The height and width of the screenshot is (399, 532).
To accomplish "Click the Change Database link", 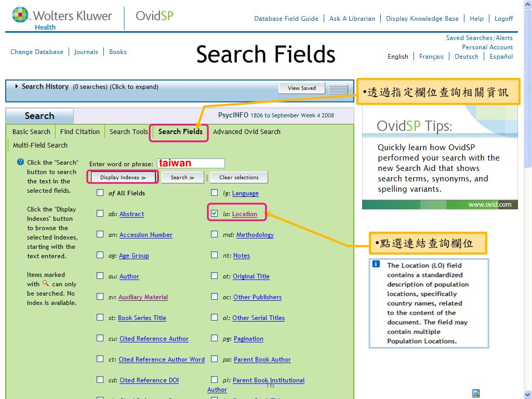I will click(37, 52).
